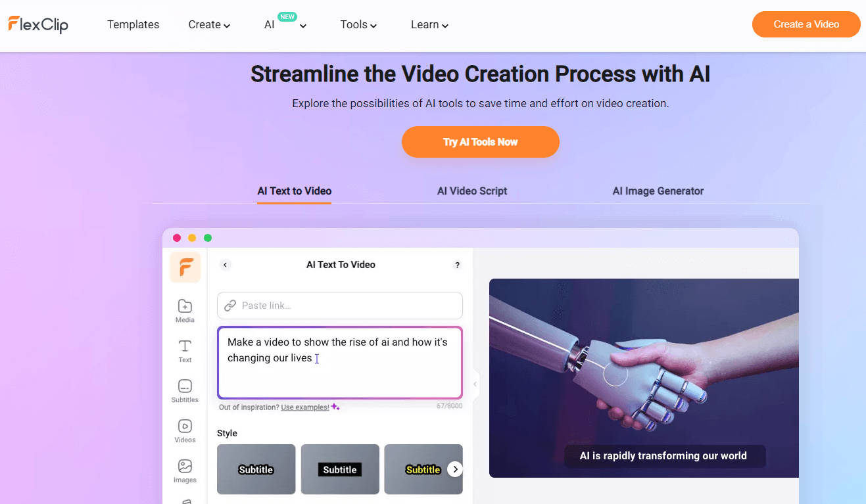Open the Media panel icon
The image size is (866, 504).
click(x=185, y=310)
